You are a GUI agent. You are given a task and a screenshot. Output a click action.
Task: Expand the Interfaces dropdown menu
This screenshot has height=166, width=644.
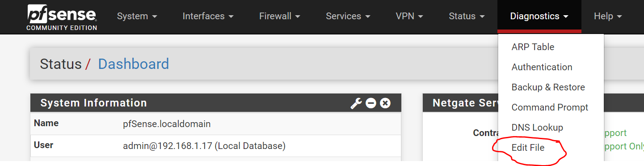tap(208, 16)
